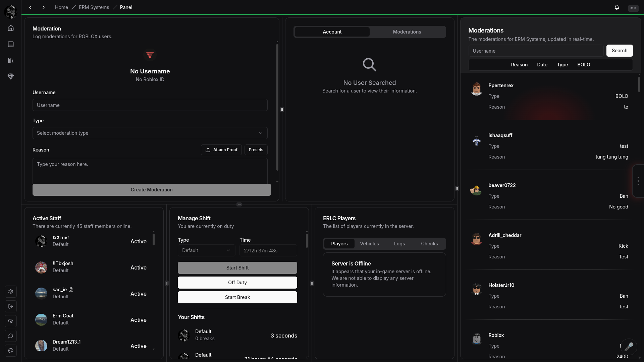Open the shift Type Default dropdown
644x362 pixels.
(x=206, y=250)
